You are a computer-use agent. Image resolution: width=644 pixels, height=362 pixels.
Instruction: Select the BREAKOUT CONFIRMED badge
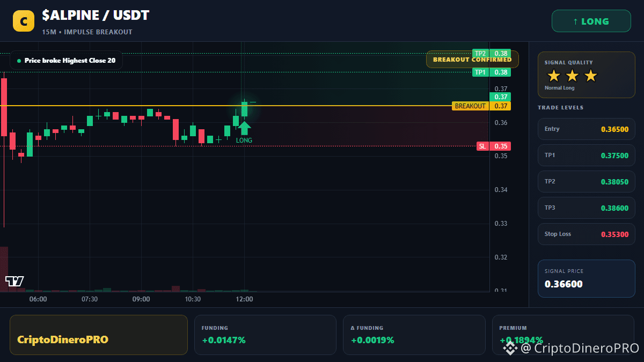pyautogui.click(x=472, y=59)
